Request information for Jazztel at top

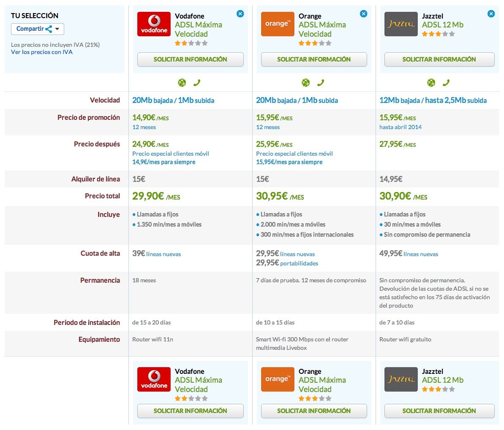pos(439,59)
